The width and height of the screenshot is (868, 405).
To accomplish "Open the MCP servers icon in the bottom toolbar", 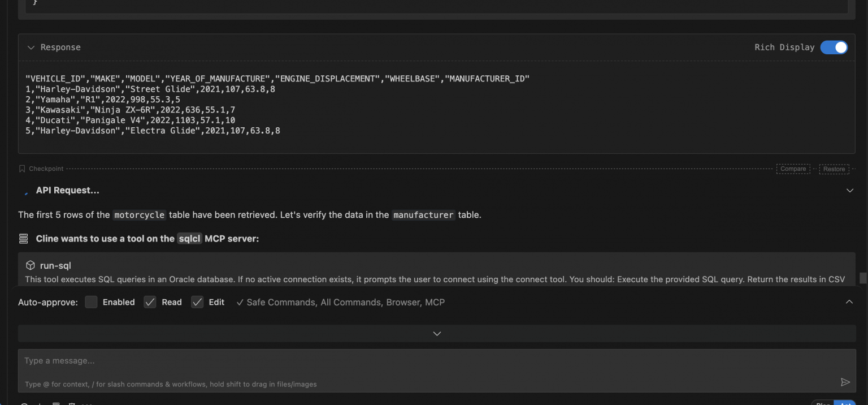I will 71,403.
